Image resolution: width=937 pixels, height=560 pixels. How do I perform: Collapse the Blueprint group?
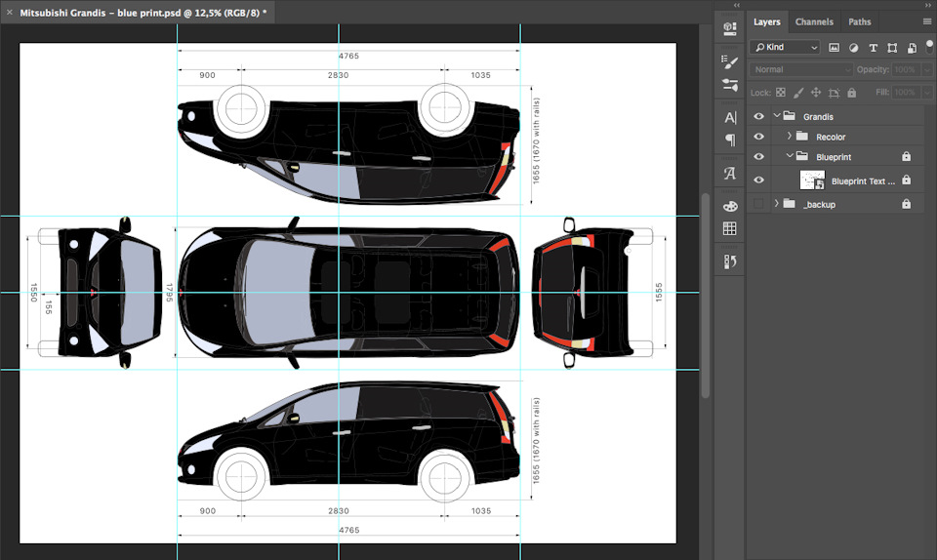tap(790, 156)
